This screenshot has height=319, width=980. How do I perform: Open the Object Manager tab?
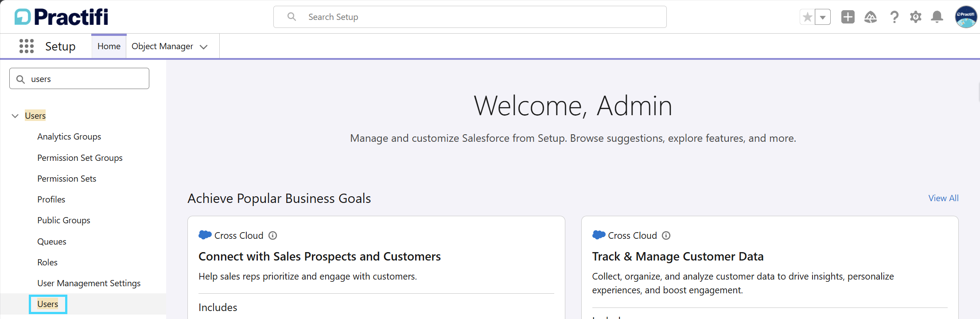point(162,46)
